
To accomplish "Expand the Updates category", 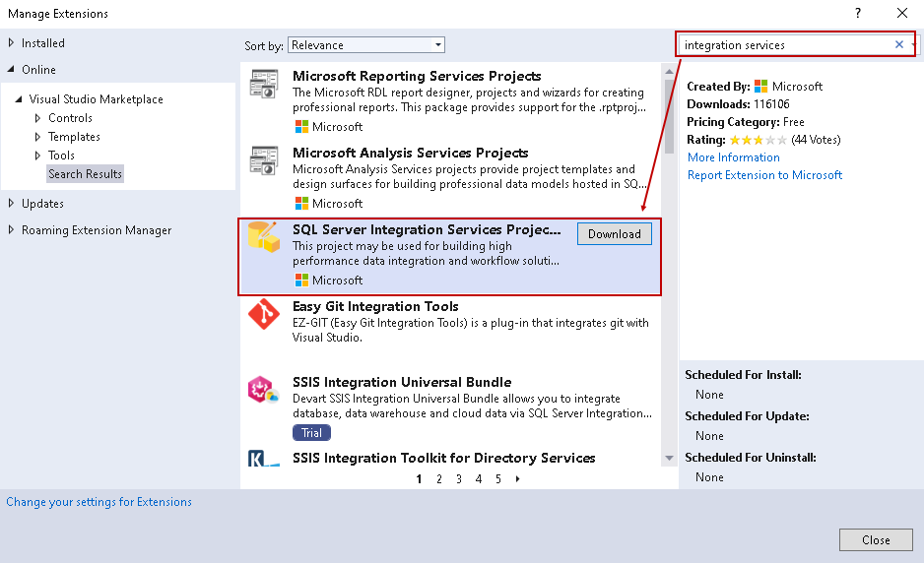I will (x=12, y=204).
